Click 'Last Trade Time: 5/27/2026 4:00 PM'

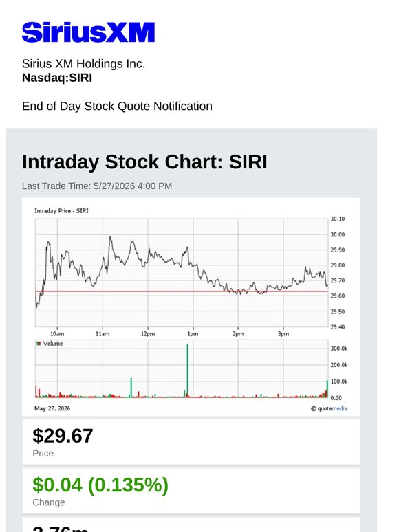click(x=97, y=186)
